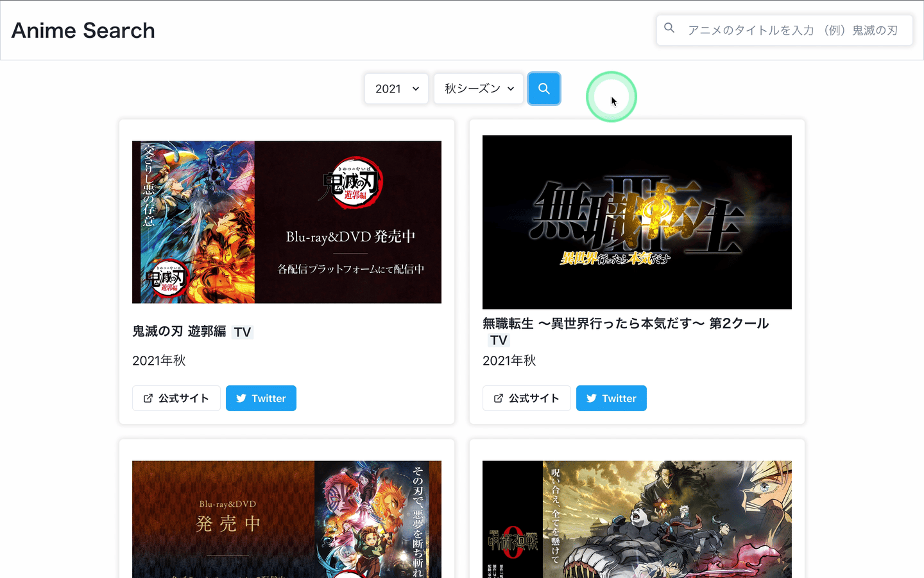Open the 秋シーズン season dropdown
This screenshot has width=924, height=578.
point(479,89)
